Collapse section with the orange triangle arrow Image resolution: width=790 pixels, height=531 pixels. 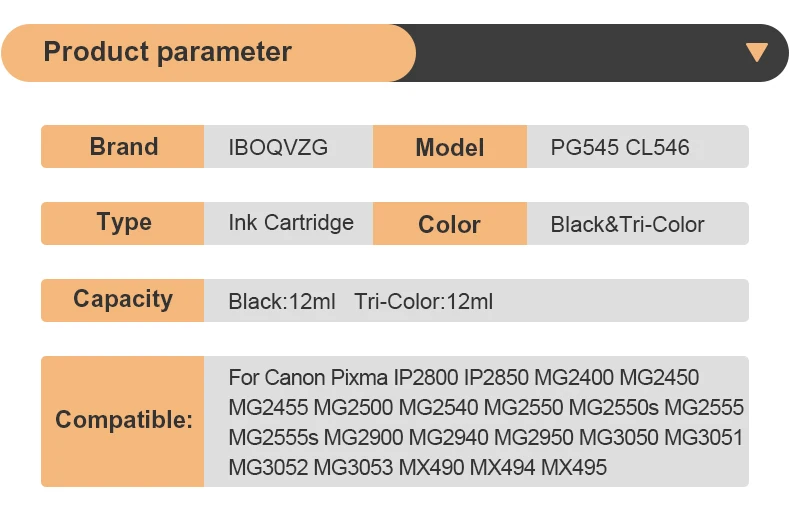pyautogui.click(x=757, y=53)
